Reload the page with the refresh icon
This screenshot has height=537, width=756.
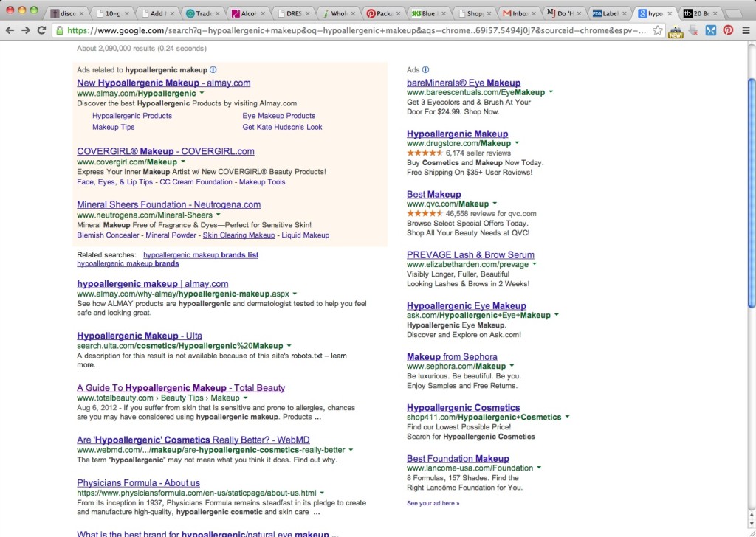pyautogui.click(x=41, y=30)
